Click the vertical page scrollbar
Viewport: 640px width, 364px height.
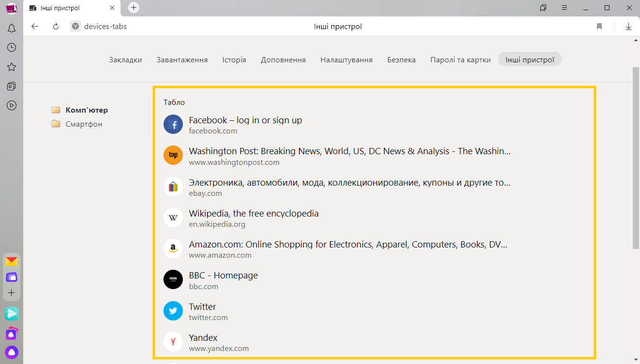(636, 158)
